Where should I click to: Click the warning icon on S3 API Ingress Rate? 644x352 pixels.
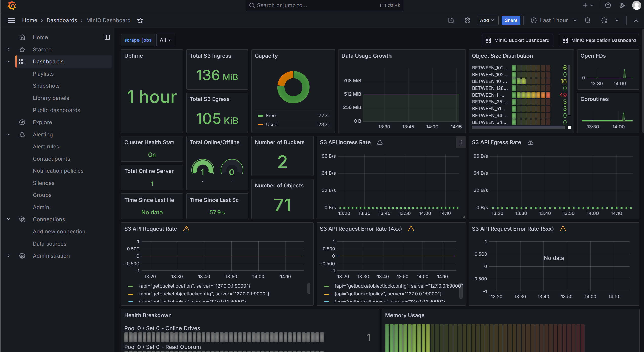click(380, 142)
